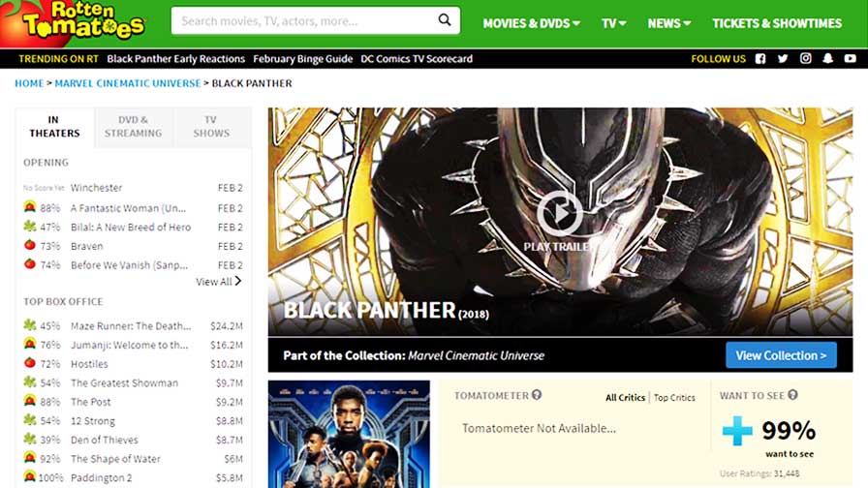This screenshot has height=488, width=868.
Task: Go to Home breadcrumb link
Action: (x=29, y=83)
